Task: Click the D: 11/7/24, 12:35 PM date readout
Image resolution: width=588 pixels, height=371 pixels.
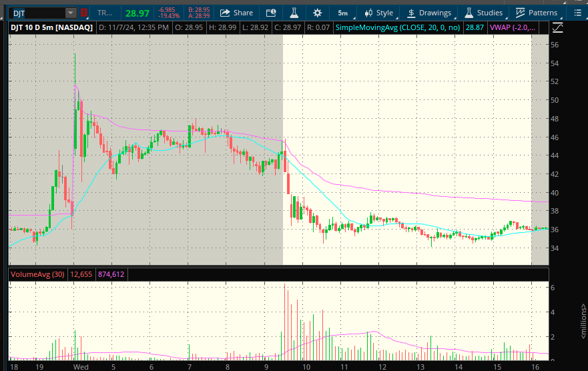Action: pyautogui.click(x=134, y=27)
